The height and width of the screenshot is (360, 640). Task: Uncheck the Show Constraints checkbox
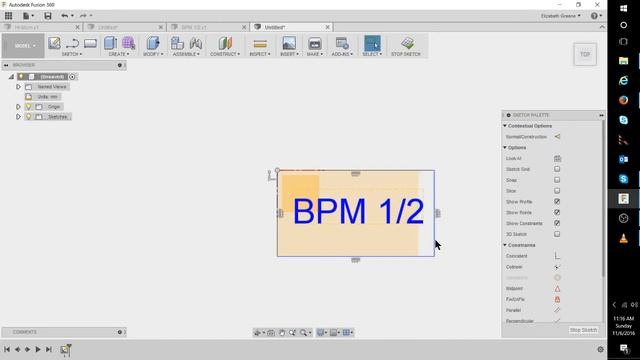557,223
